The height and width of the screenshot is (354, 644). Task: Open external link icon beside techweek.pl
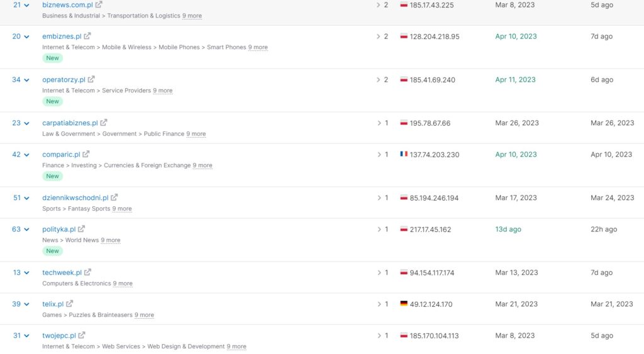point(87,272)
